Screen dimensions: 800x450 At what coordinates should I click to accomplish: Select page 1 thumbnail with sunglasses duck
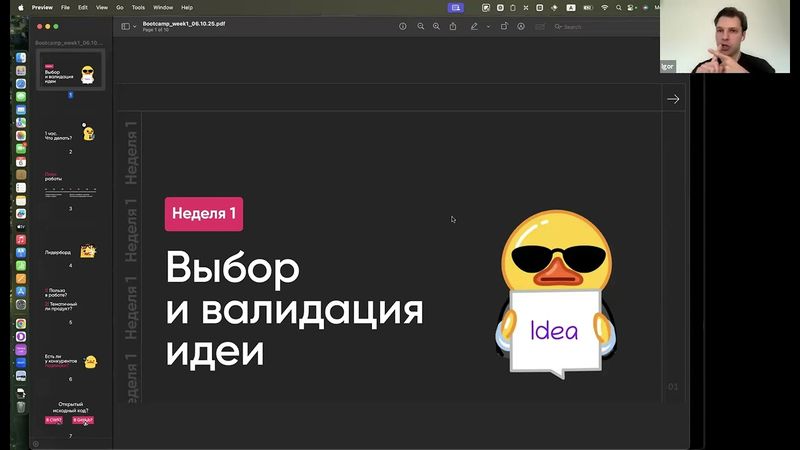pos(70,70)
